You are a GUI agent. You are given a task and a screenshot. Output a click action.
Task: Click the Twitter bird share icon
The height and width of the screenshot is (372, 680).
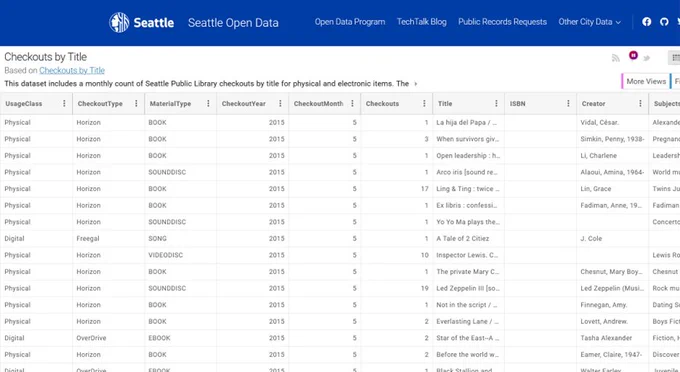click(647, 58)
